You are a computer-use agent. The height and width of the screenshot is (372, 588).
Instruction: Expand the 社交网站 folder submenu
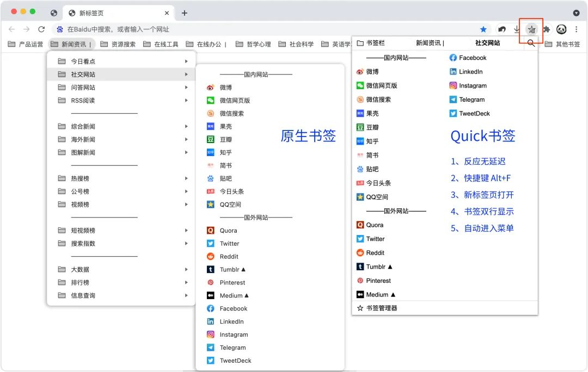[122, 74]
